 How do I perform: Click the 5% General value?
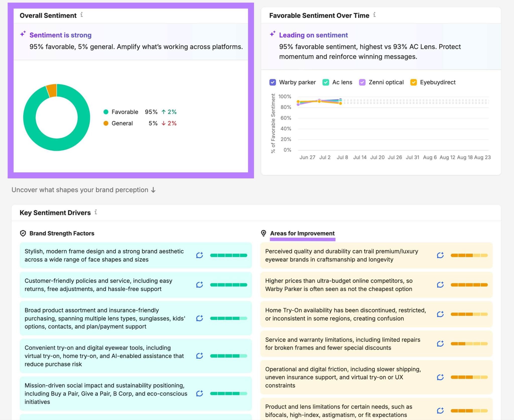[x=153, y=123]
